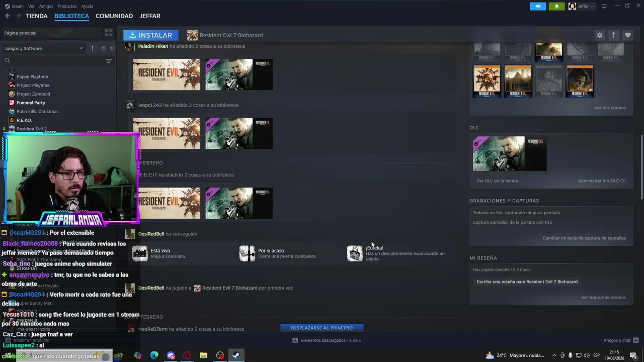Image resolution: width=644 pixels, height=362 pixels.
Task: Open the DLC image in right panel
Action: [510, 153]
